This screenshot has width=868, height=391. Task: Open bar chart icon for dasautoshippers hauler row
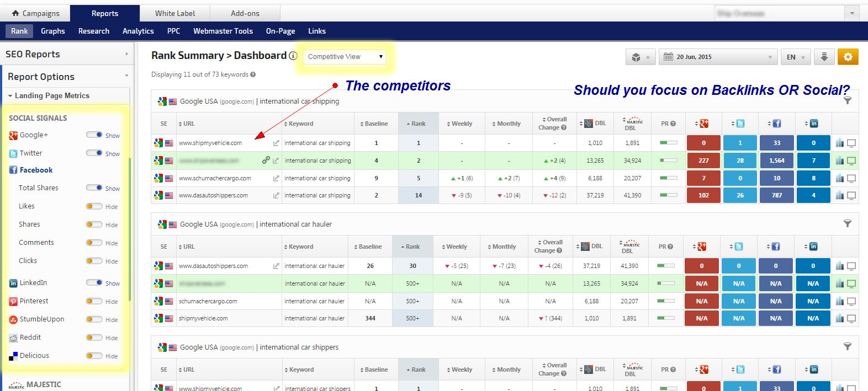[840, 266]
